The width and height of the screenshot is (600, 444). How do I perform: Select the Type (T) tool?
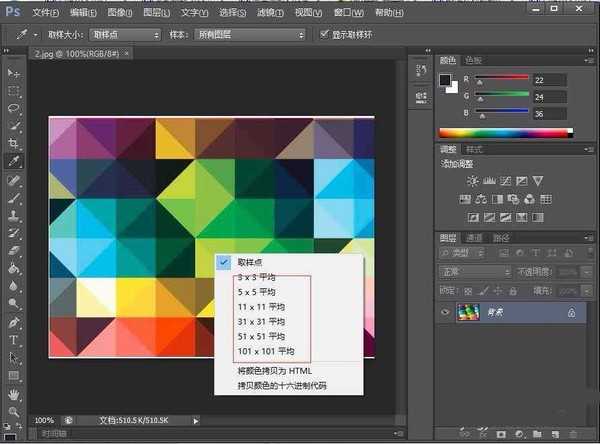coord(14,341)
